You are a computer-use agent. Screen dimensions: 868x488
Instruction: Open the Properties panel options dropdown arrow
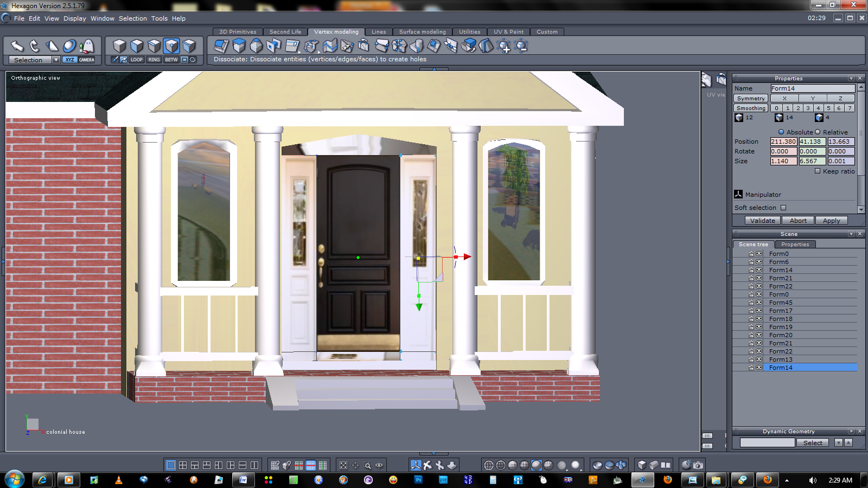pos(851,79)
